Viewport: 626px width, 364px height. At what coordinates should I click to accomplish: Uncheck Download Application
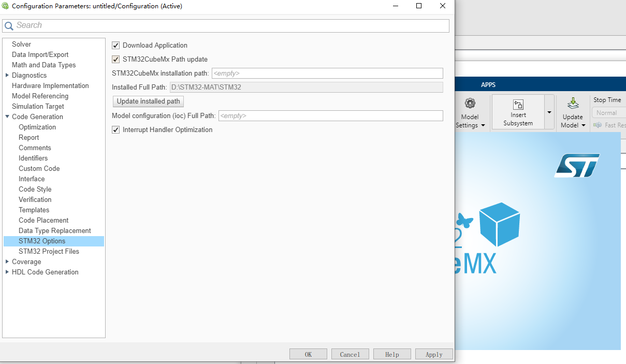tap(115, 45)
